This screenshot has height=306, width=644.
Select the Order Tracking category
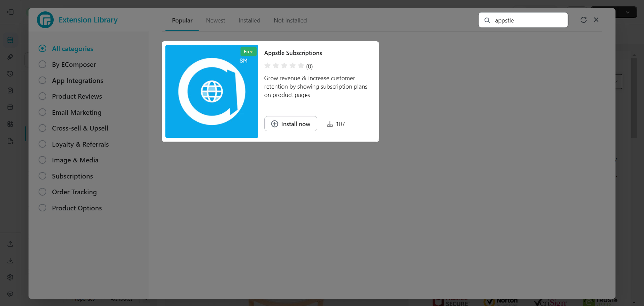point(68,192)
